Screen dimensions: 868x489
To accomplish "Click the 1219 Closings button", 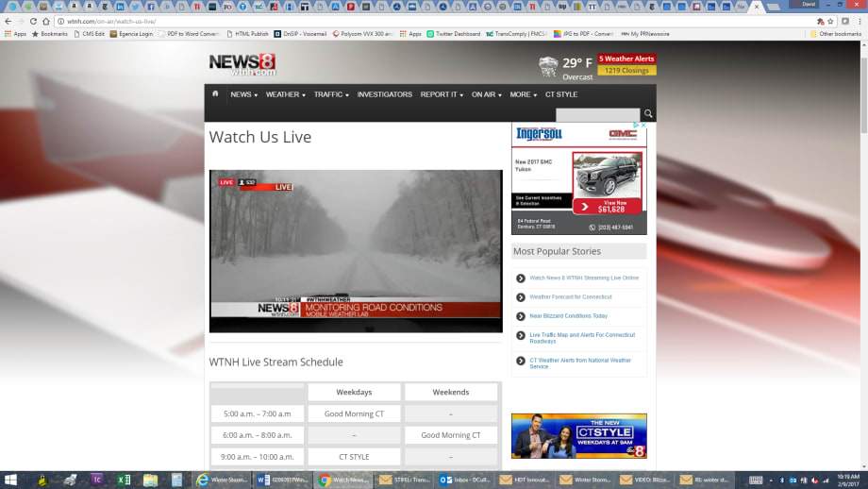I will (626, 71).
